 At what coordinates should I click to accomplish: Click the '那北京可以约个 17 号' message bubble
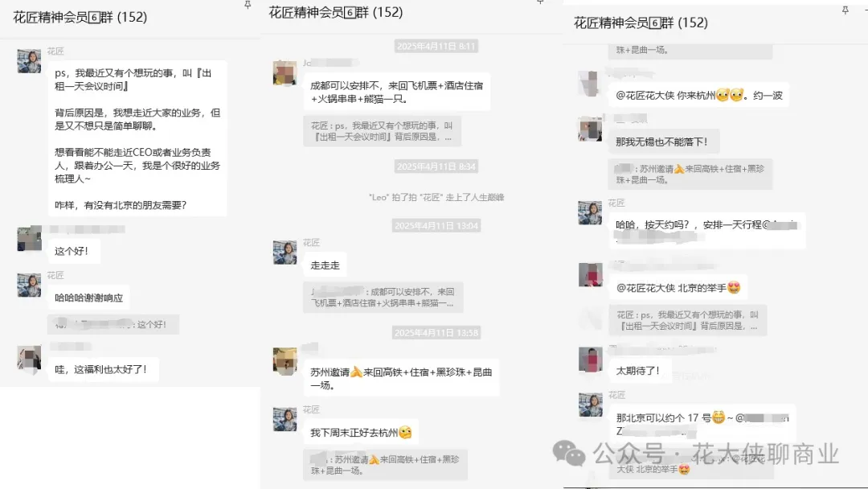pyautogui.click(x=702, y=424)
